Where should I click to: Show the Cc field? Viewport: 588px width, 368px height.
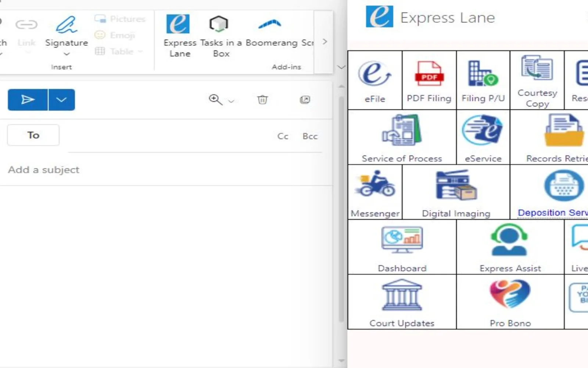pos(283,136)
